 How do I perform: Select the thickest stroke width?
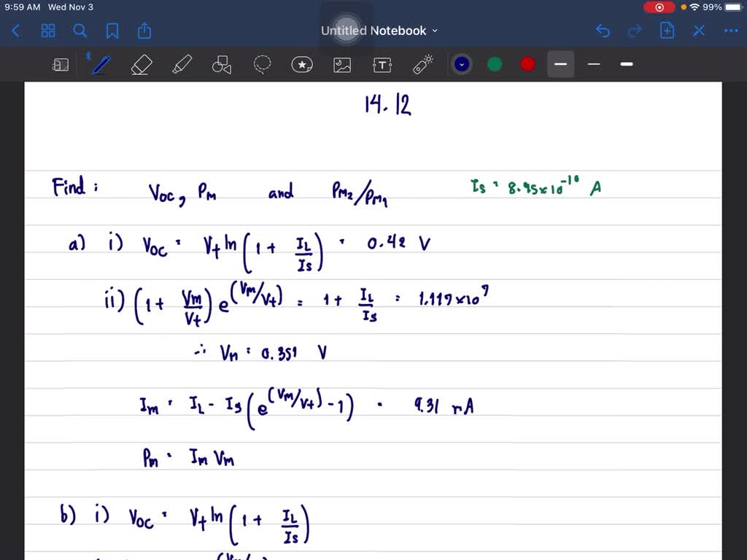(x=626, y=64)
